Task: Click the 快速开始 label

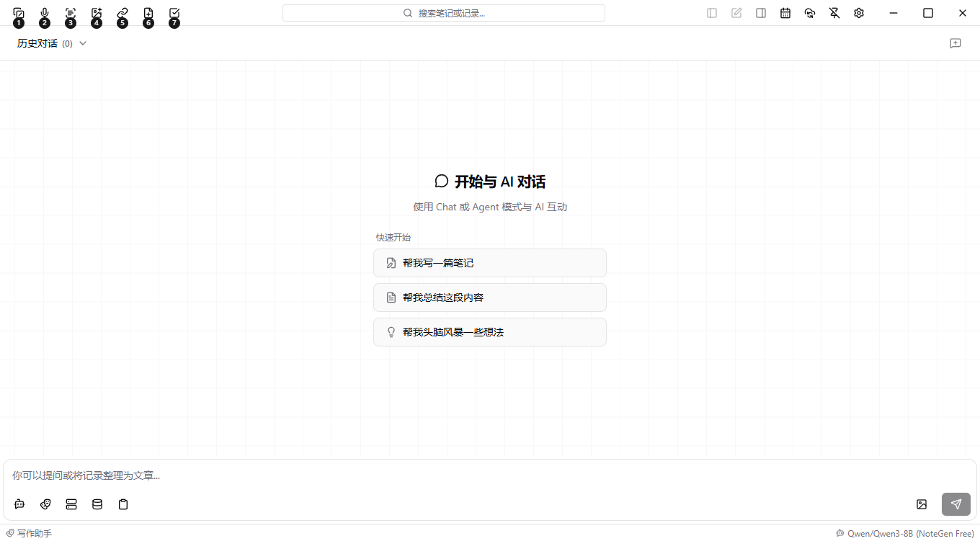Action: coord(393,237)
